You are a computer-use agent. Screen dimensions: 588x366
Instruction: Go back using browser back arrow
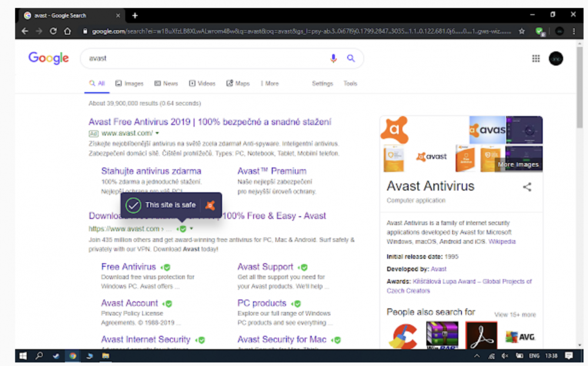[25, 31]
